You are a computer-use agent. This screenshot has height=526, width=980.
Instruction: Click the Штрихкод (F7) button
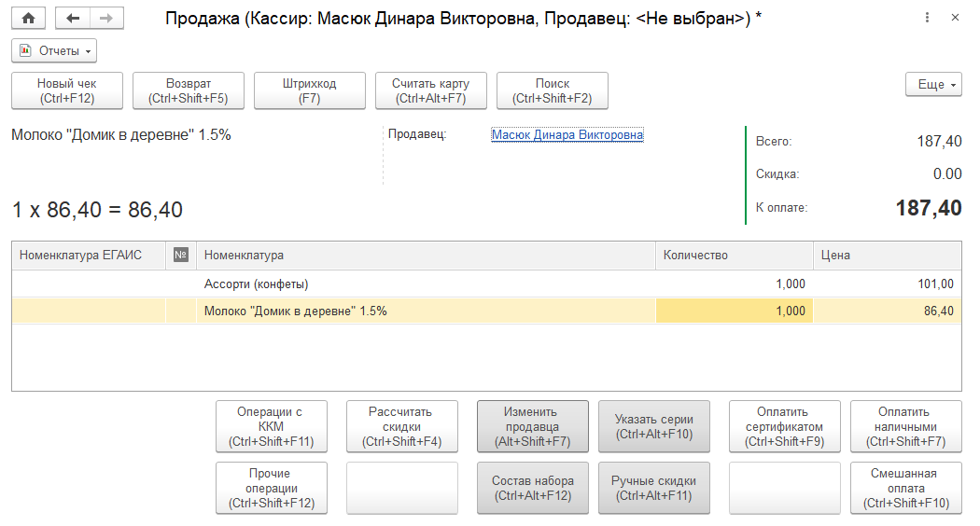coord(309,90)
